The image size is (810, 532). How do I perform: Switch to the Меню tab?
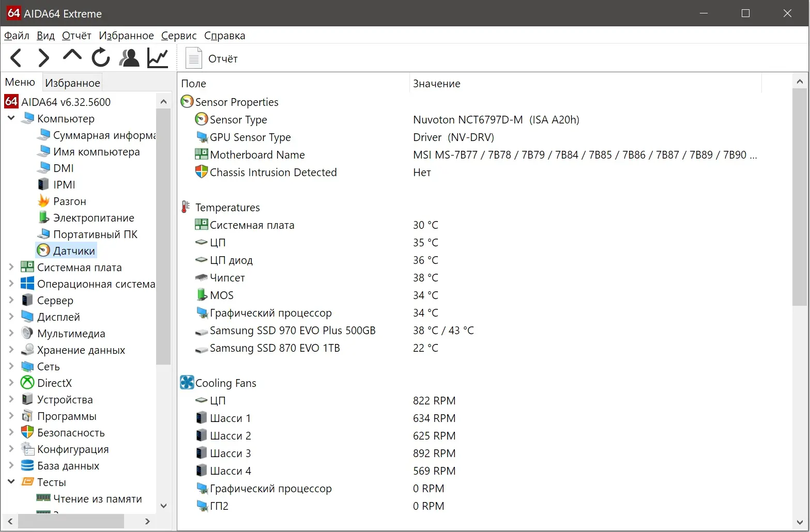(x=20, y=82)
